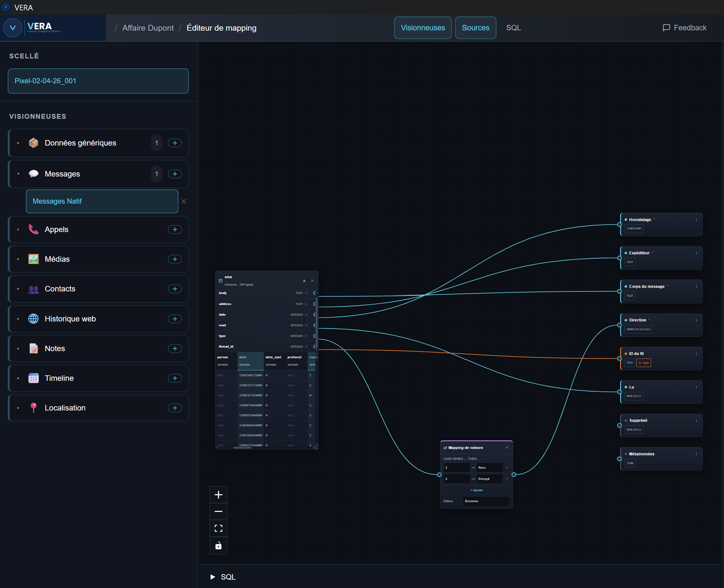Image resolution: width=724 pixels, height=588 pixels.
Task: Show info for Corps du message field
Action: coord(696,287)
